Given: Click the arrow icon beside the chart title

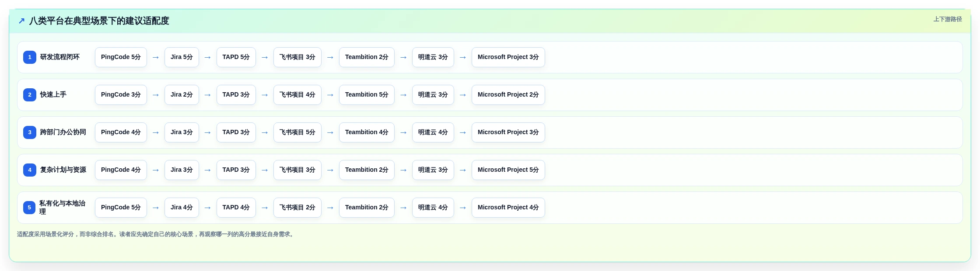Looking at the screenshot, I should coord(21,21).
